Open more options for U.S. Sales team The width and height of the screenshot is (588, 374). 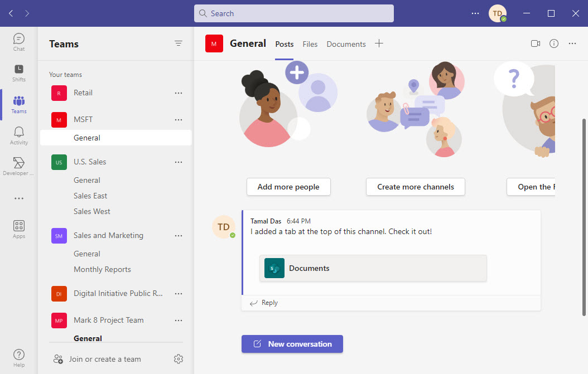179,162
